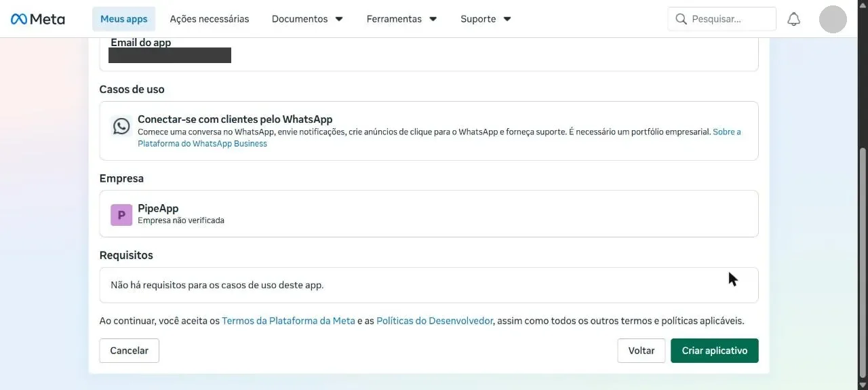Click the Cancelar button
Screen dimensions: 868x390
[129, 351]
